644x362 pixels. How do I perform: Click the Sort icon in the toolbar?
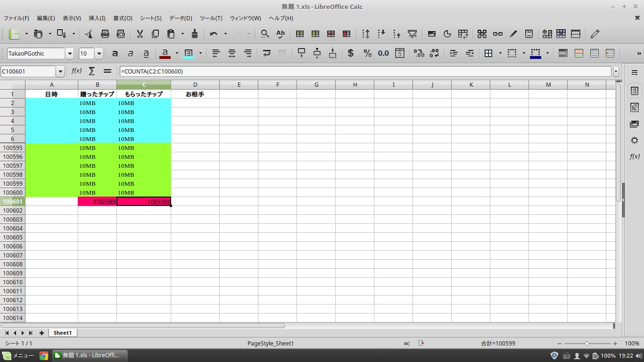(x=366, y=34)
